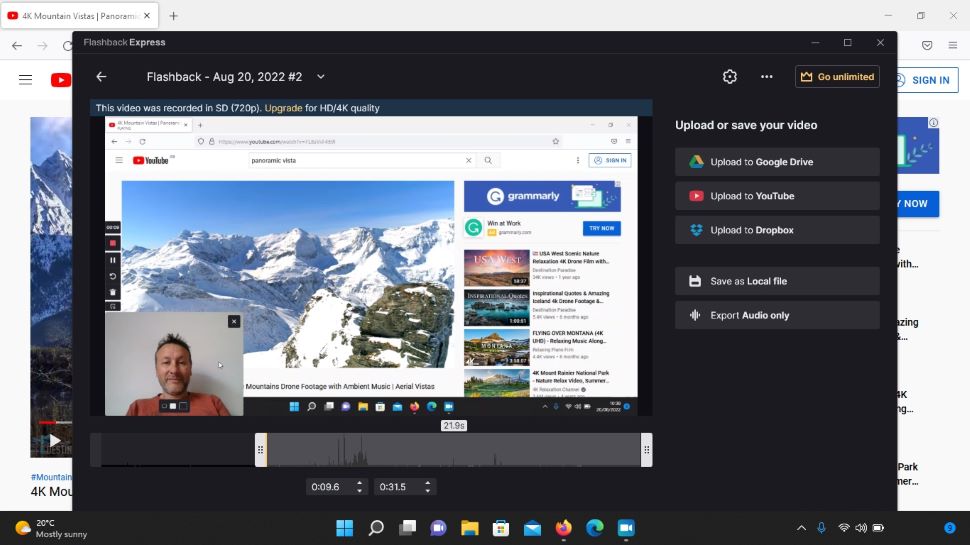Open YouTube hamburger guide menu
The width and height of the screenshot is (970, 545).
(25, 80)
